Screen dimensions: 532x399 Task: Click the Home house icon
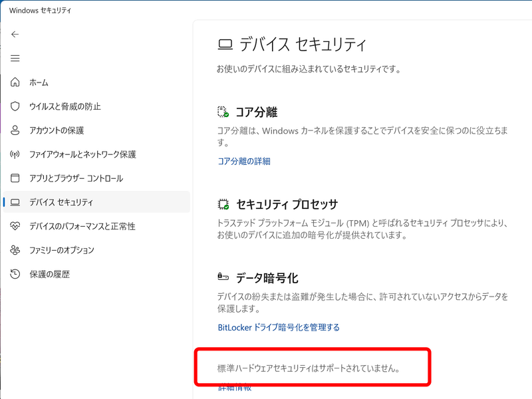pos(15,82)
